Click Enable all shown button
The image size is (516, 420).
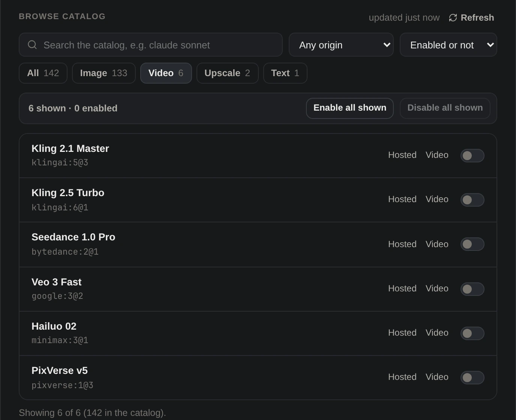(x=350, y=108)
